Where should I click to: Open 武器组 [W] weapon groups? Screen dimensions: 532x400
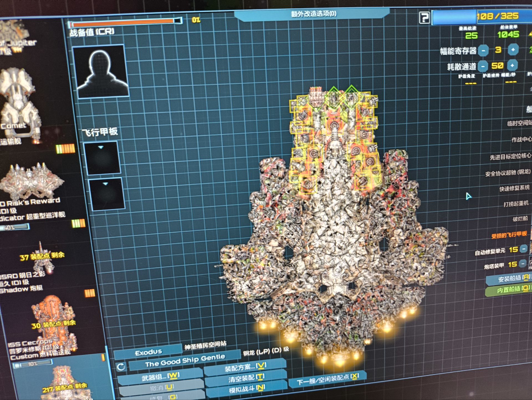point(161,376)
